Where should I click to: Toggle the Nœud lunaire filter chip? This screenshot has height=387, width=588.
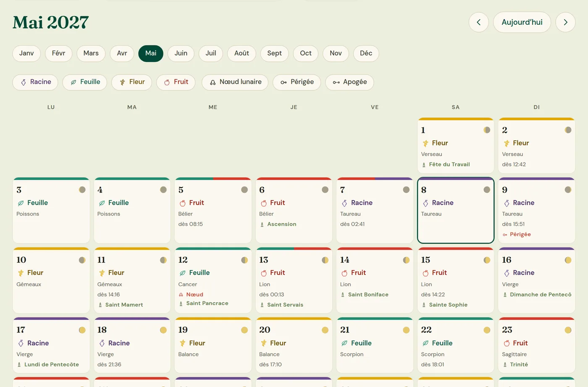tap(235, 82)
